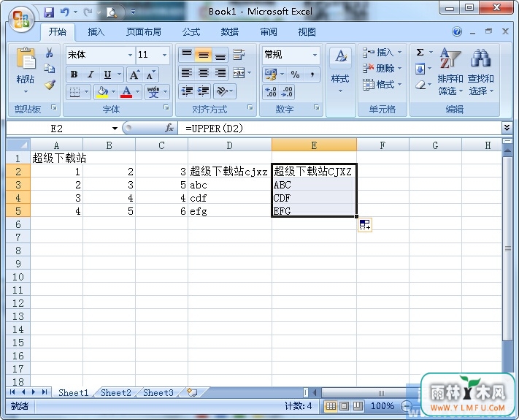The width and height of the screenshot is (519, 420).
Task: Decrease the font size
Action: (x=150, y=75)
